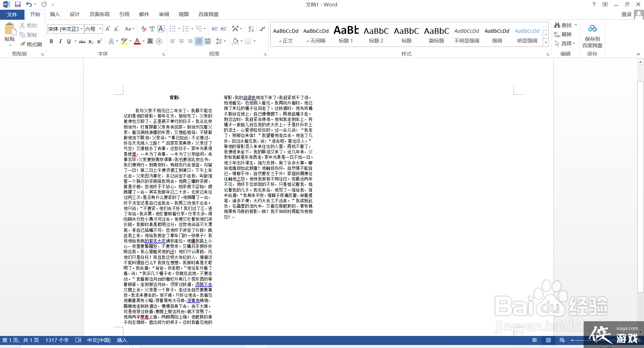The image size is (644, 348).
Task: Apply the 无间隔 style
Action: (x=316, y=34)
